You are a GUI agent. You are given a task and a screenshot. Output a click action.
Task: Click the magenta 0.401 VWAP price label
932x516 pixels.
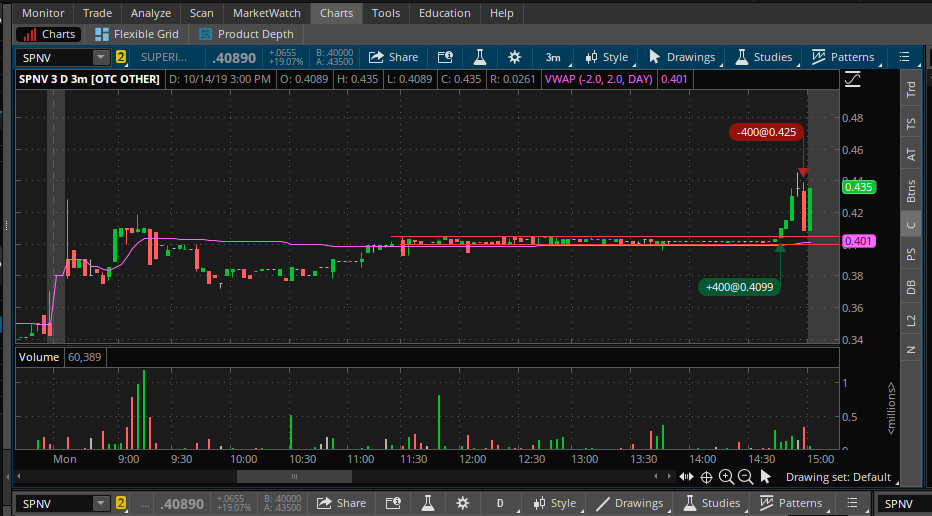[x=859, y=241]
